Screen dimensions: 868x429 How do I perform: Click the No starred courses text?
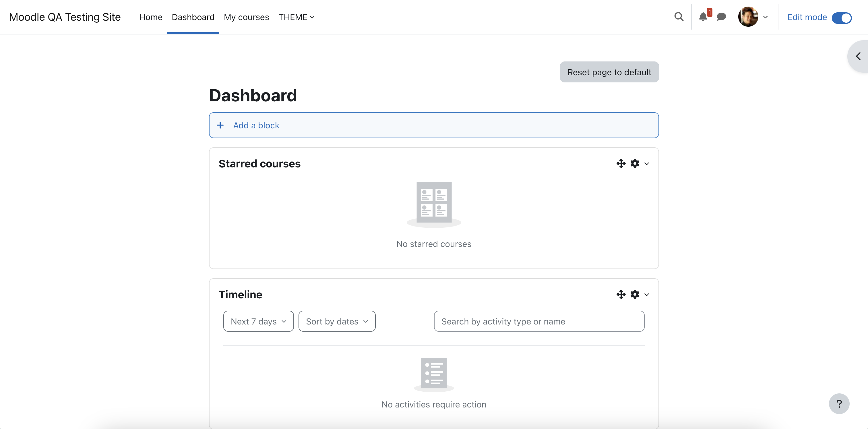point(434,244)
